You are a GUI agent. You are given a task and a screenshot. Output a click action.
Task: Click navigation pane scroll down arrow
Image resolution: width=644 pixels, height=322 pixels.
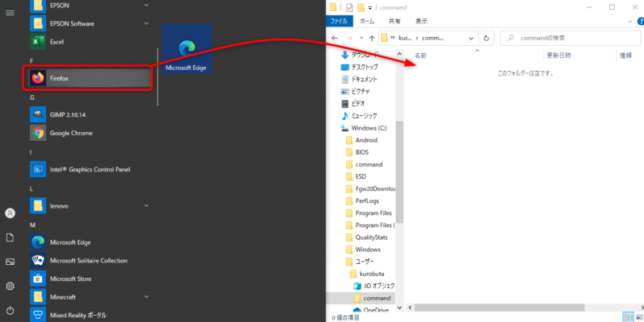399,308
